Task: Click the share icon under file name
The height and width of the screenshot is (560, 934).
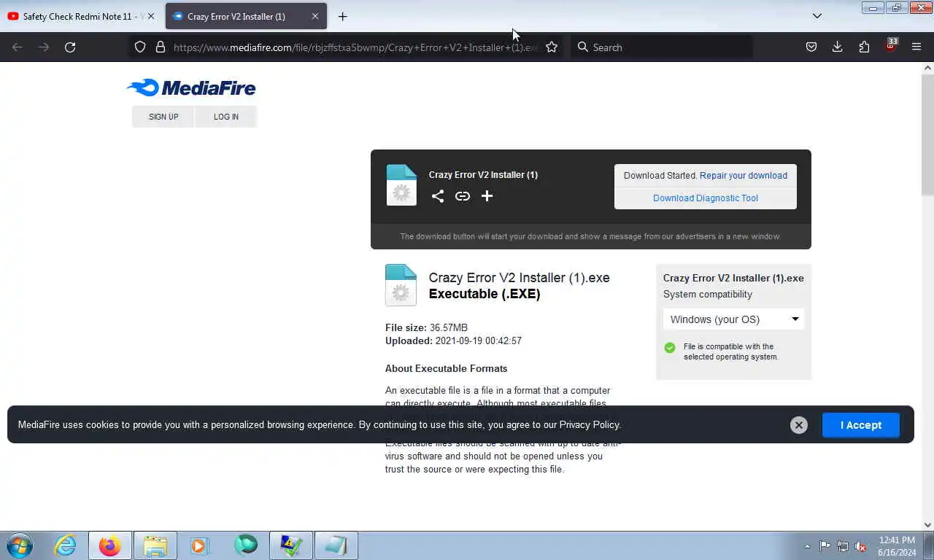Action: point(437,196)
